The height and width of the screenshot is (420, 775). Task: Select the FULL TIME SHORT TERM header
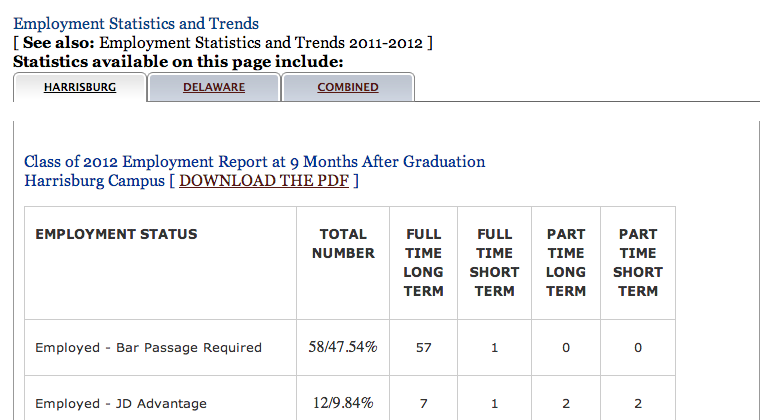tap(494, 262)
